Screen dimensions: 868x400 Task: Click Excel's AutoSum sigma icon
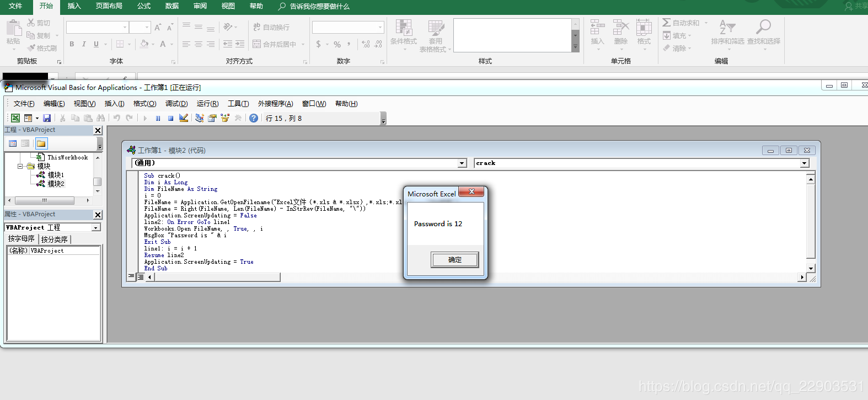(667, 23)
